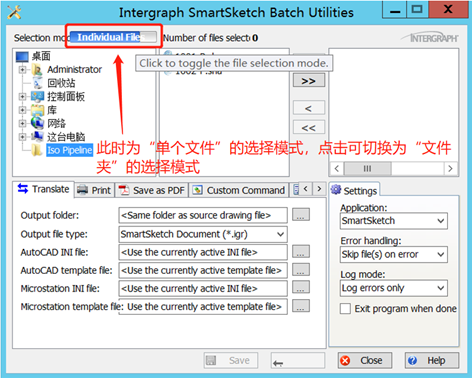Image resolution: width=472 pixels, height=378 pixels.
Task: Select the 回收站 recycle bin icon
Action: coord(38,83)
